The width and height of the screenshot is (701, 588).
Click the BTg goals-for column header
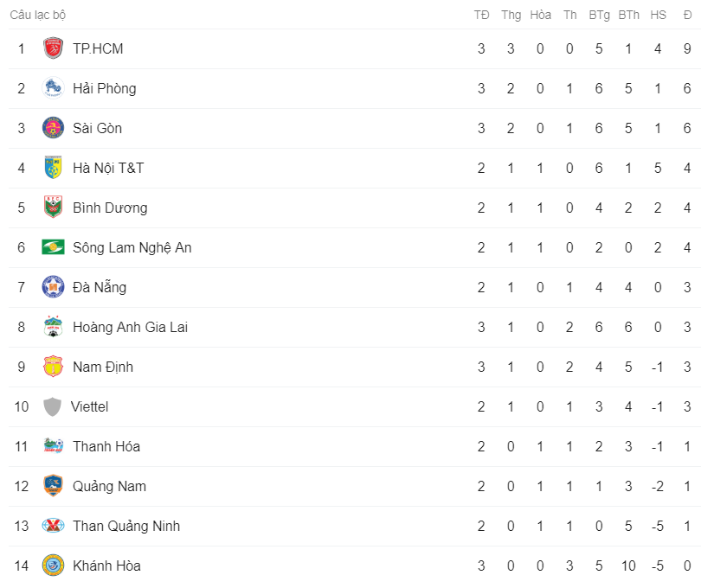pyautogui.click(x=599, y=15)
